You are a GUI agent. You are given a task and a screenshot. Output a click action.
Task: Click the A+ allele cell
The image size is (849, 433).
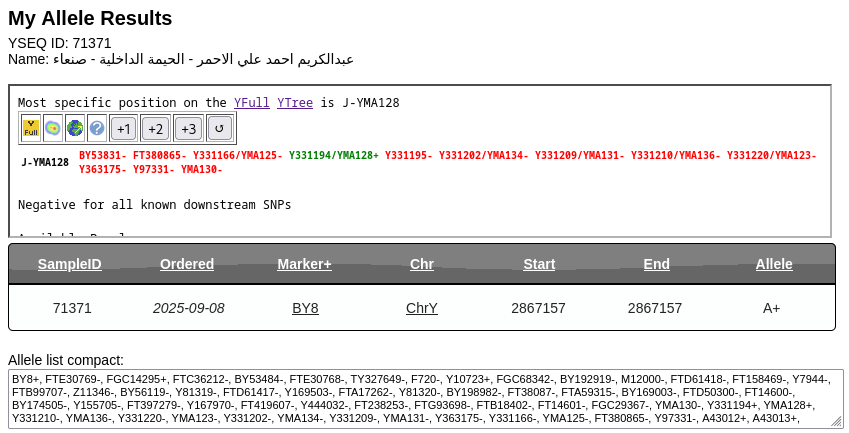772,308
